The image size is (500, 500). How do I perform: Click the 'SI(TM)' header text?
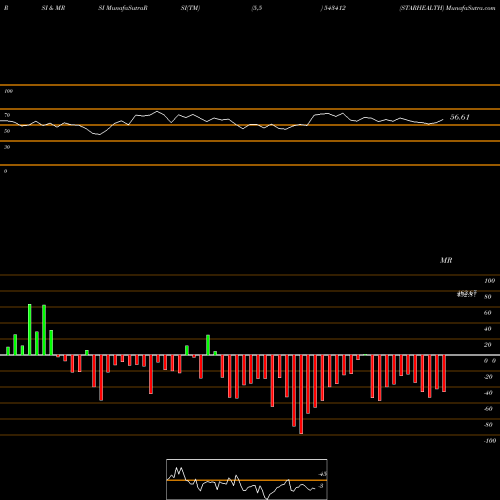click(190, 8)
